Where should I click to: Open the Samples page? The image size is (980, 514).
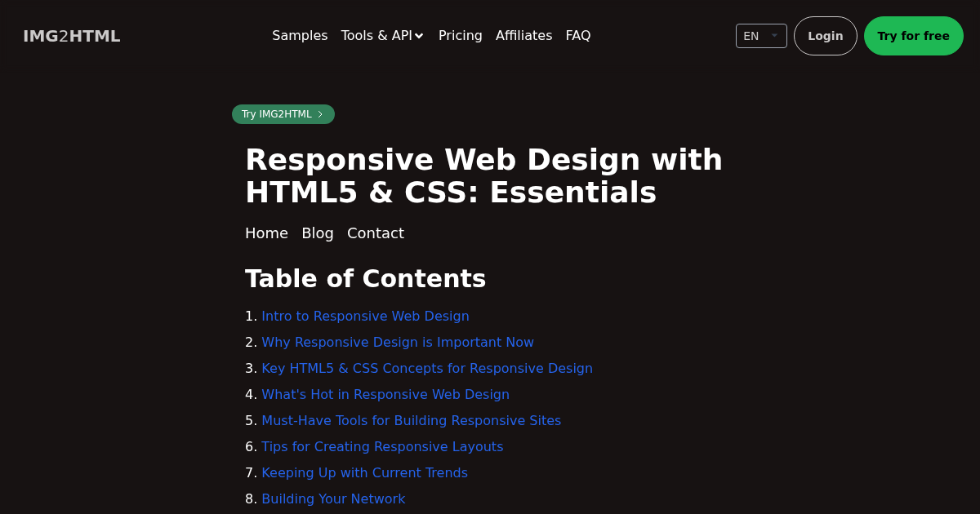point(300,36)
